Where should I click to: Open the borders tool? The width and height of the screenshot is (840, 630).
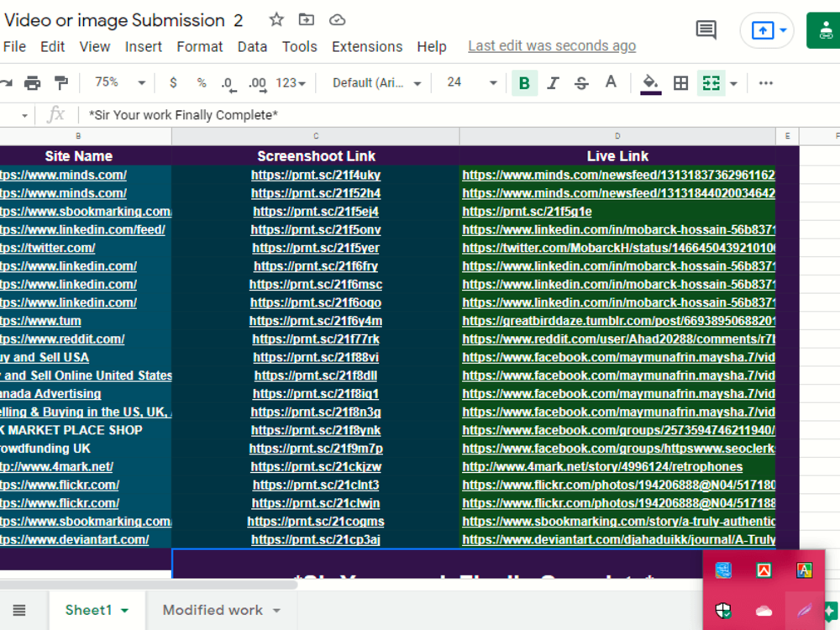click(x=680, y=83)
